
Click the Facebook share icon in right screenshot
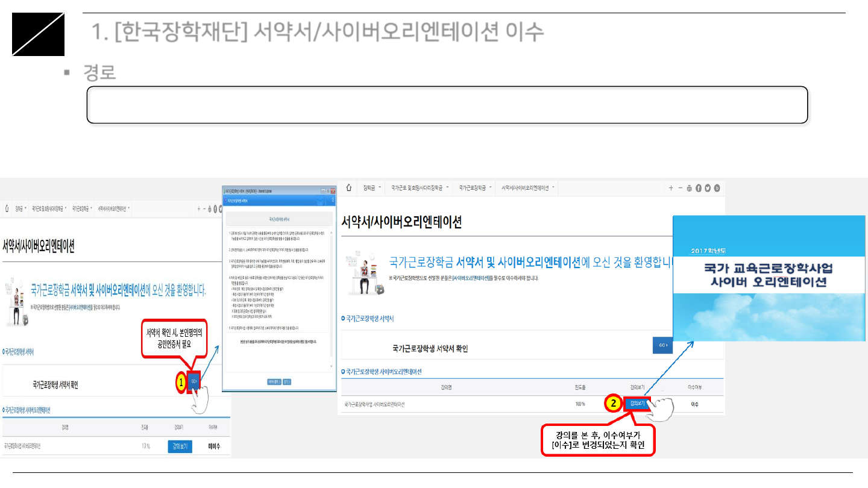[x=698, y=188]
